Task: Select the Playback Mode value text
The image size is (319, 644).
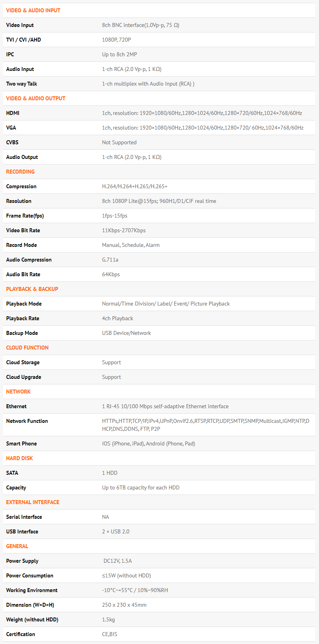Action: (166, 304)
